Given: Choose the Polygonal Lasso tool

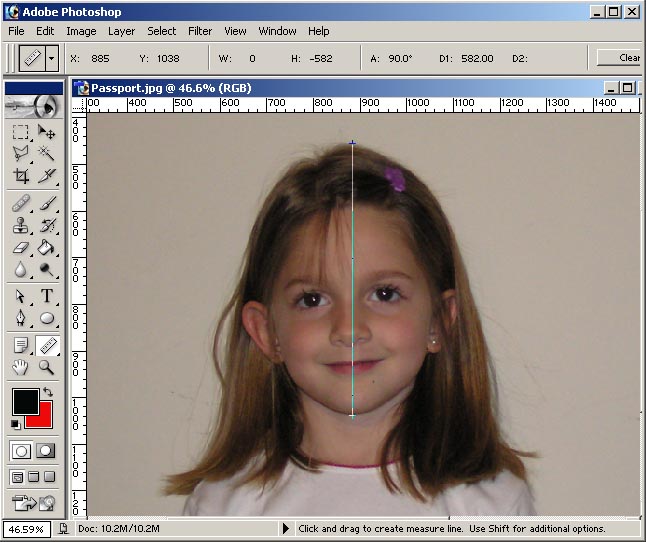Looking at the screenshot, I should tap(21, 153).
